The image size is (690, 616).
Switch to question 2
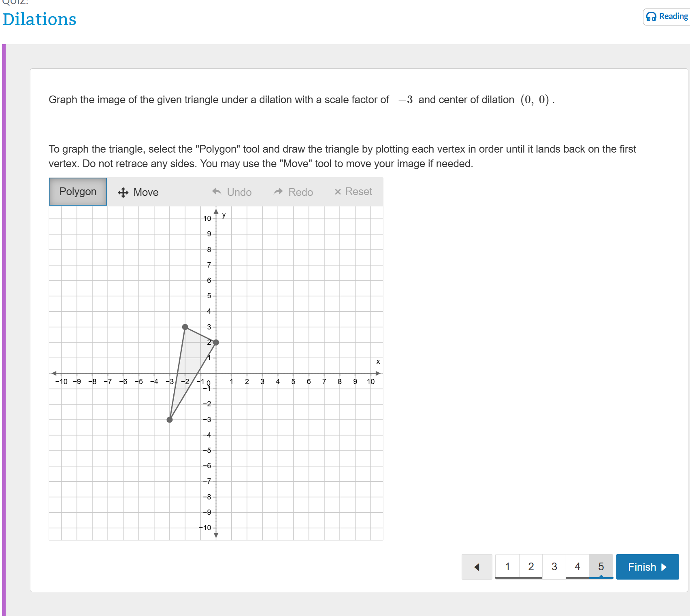coord(531,566)
